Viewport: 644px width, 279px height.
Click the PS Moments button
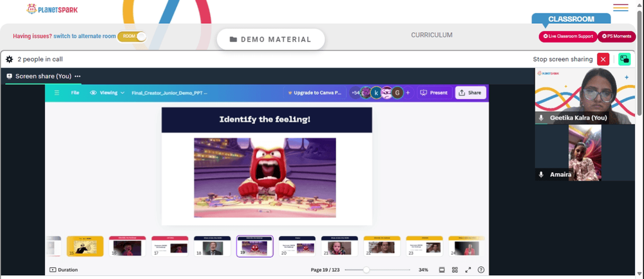tap(616, 37)
